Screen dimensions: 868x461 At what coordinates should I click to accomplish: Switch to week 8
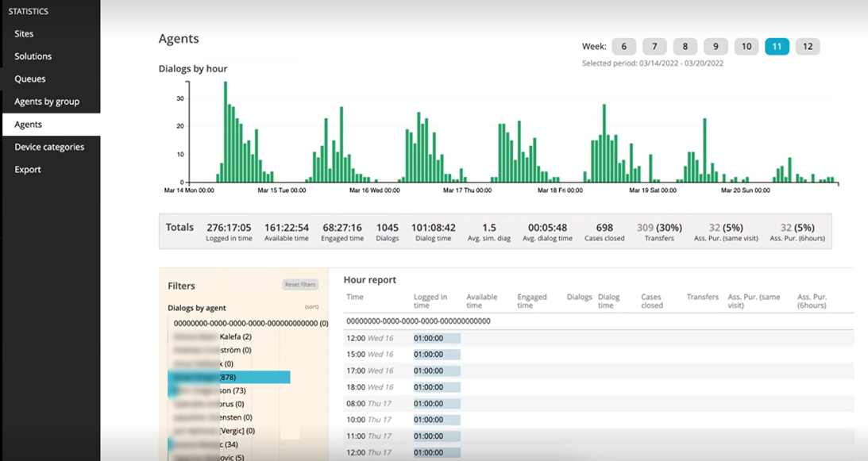pos(685,47)
